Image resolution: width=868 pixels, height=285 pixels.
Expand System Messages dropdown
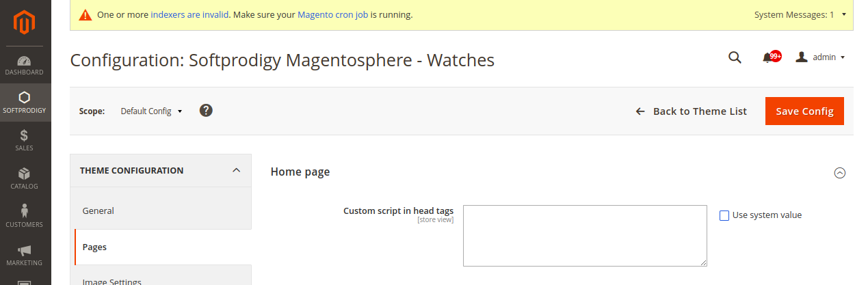(x=800, y=14)
